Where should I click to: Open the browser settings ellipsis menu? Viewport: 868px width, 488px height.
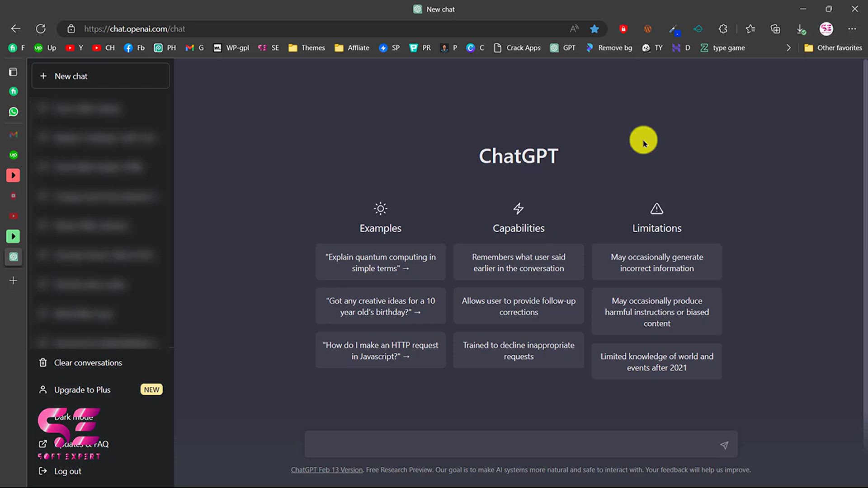[852, 29]
